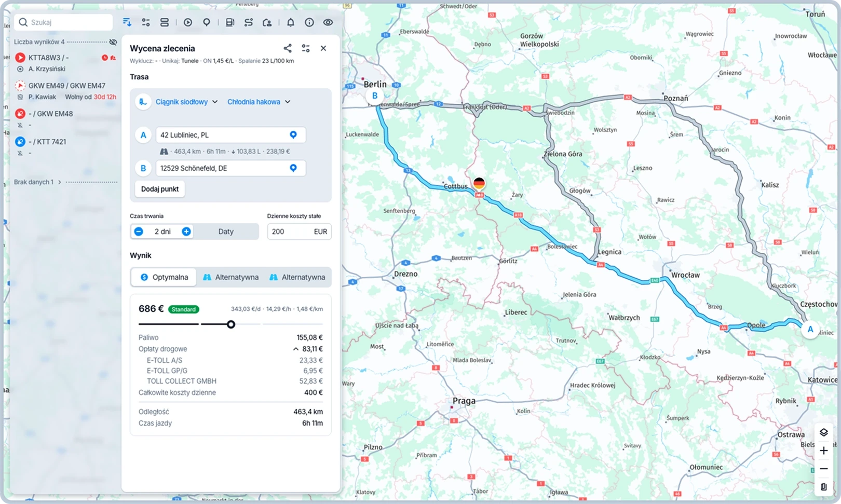The width and height of the screenshot is (841, 504).
Task: Click the fuel station icon in toolbar
Action: click(229, 22)
